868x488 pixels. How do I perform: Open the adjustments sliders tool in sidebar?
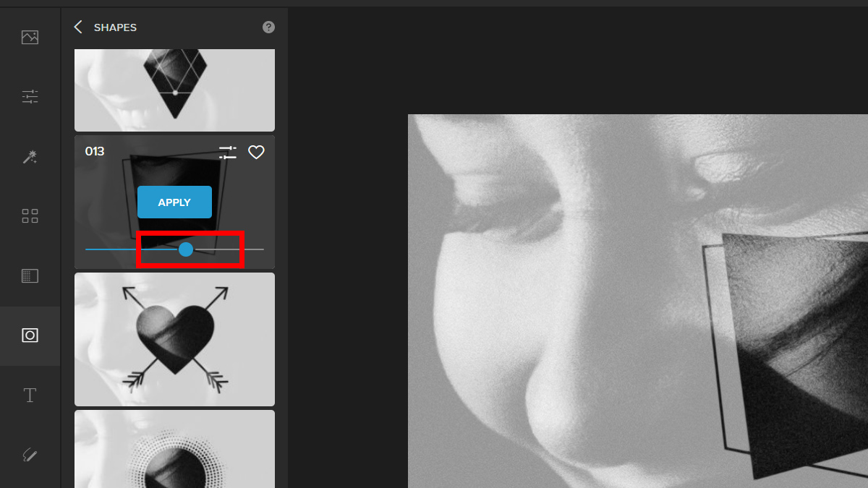pos(30,96)
